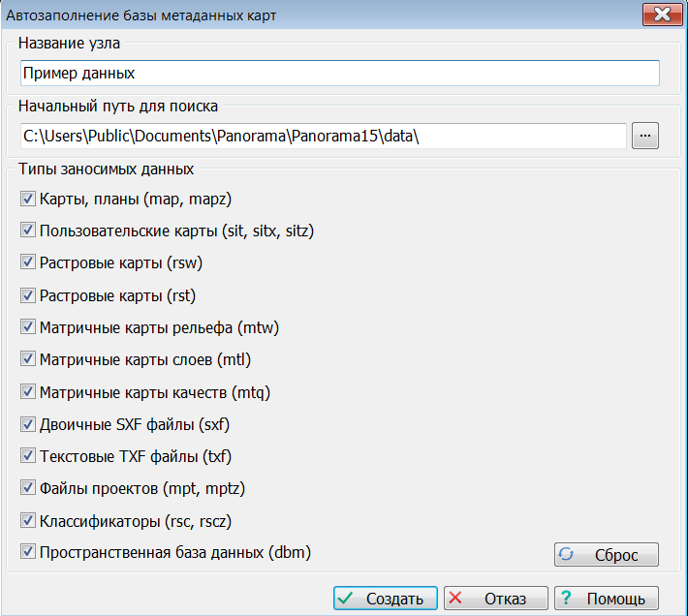The width and height of the screenshot is (688, 616).
Task: Click the Название узла text field
Action: pos(339,74)
